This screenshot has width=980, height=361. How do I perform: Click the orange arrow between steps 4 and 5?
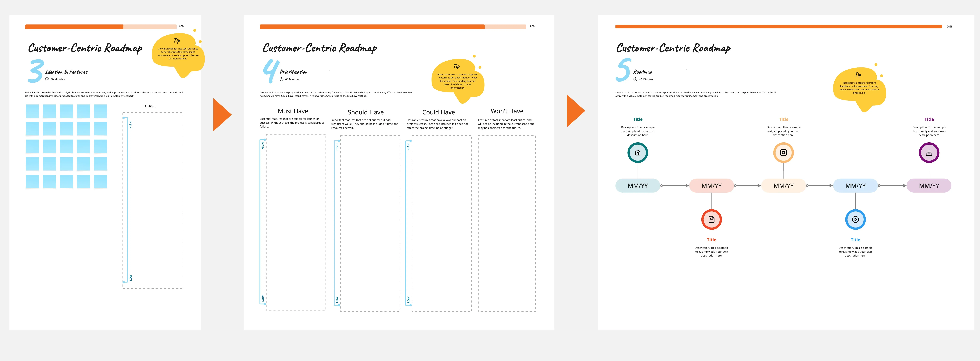pyautogui.click(x=576, y=111)
